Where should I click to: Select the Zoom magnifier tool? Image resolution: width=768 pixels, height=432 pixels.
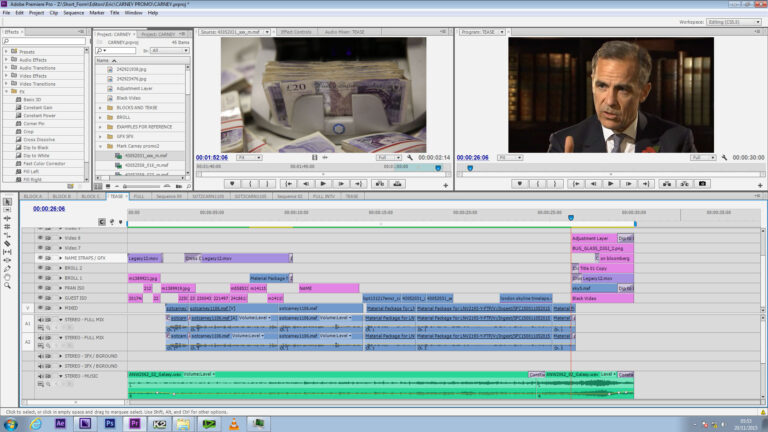click(7, 285)
